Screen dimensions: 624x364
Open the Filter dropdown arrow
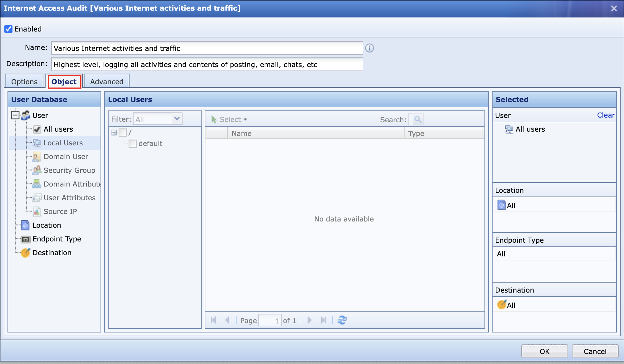tap(177, 119)
